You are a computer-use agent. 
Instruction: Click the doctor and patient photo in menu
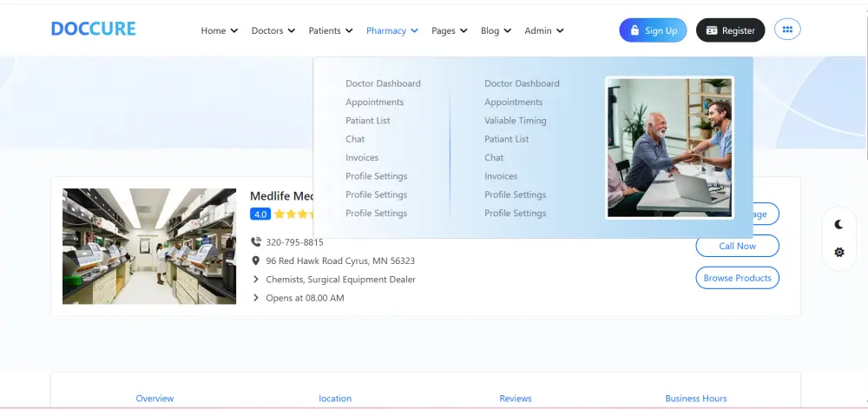tap(670, 148)
